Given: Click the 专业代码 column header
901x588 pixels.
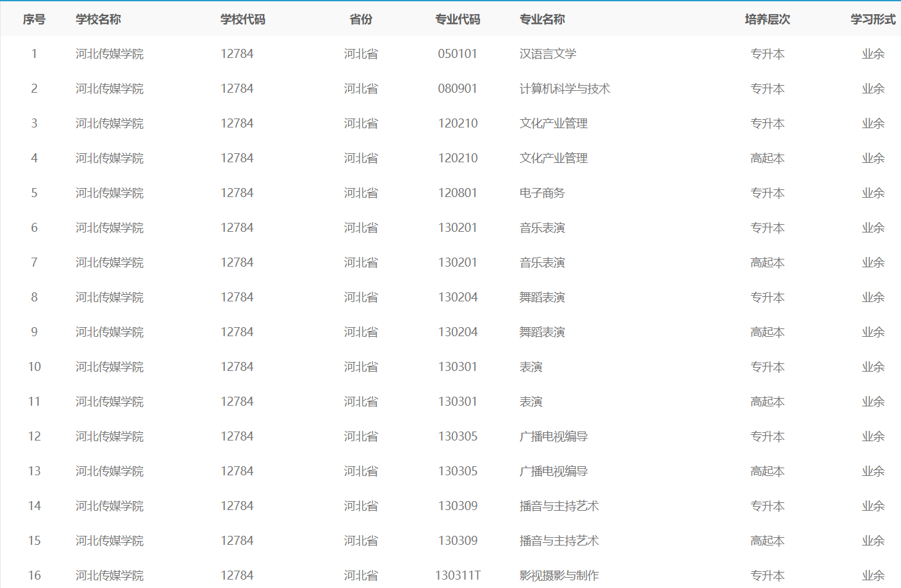Looking at the screenshot, I should coord(458,19).
